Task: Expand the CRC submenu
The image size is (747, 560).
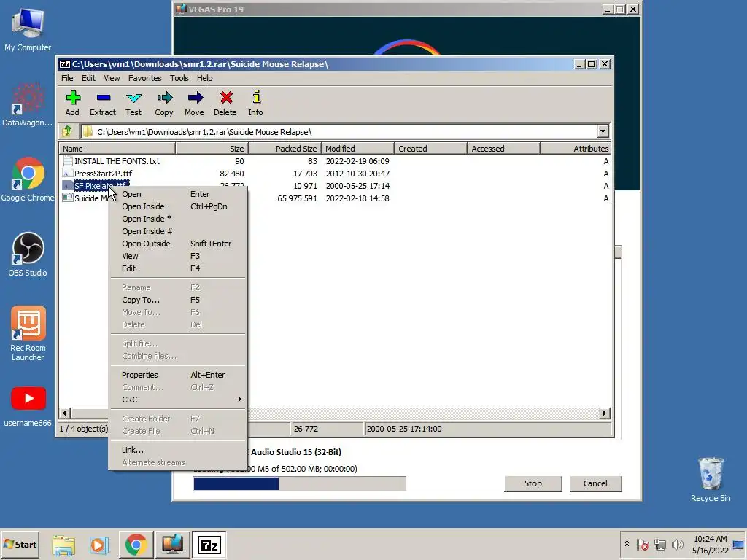Action: 179,400
